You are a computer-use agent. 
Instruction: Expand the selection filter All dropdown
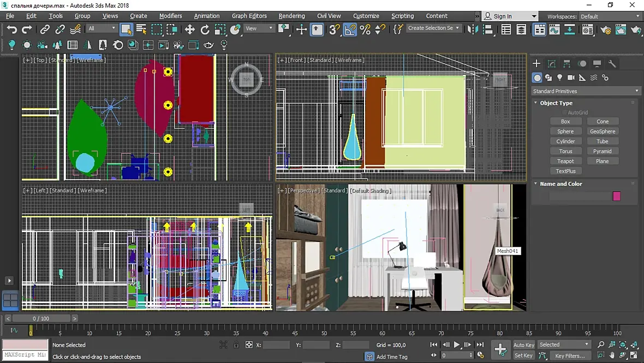pos(102,28)
